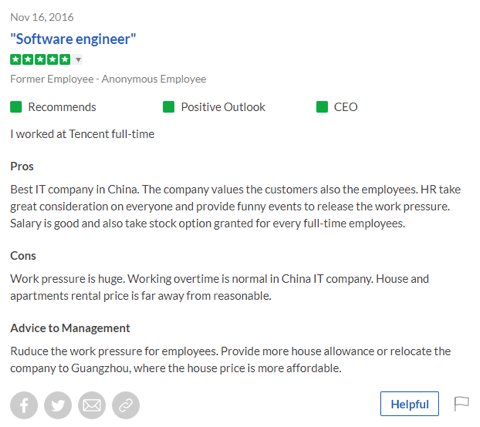Click the green Positive Outlook indicator
The height and width of the screenshot is (427, 480).
click(x=169, y=107)
